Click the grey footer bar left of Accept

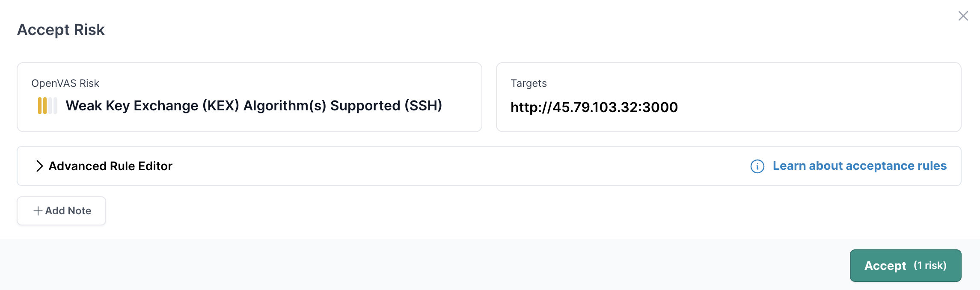428,265
